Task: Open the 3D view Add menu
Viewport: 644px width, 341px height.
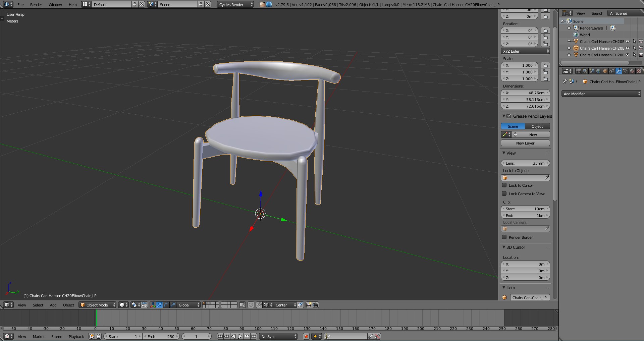Action: pos(53,305)
